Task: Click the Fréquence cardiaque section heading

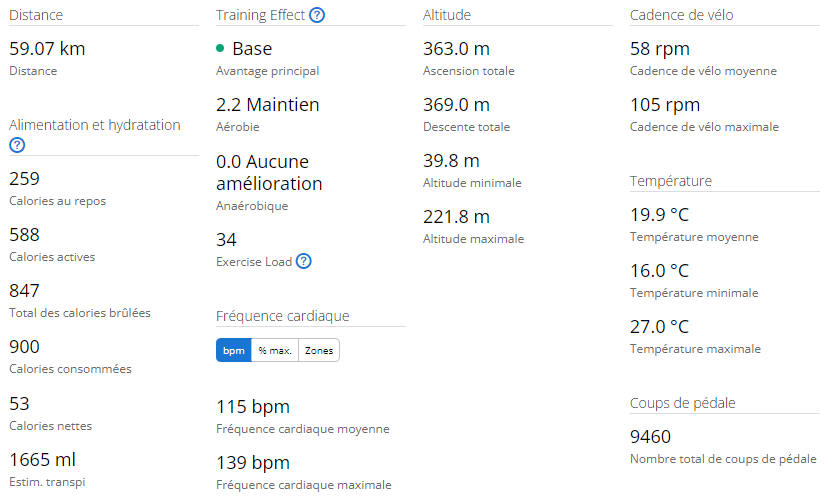Action: pyautogui.click(x=282, y=316)
